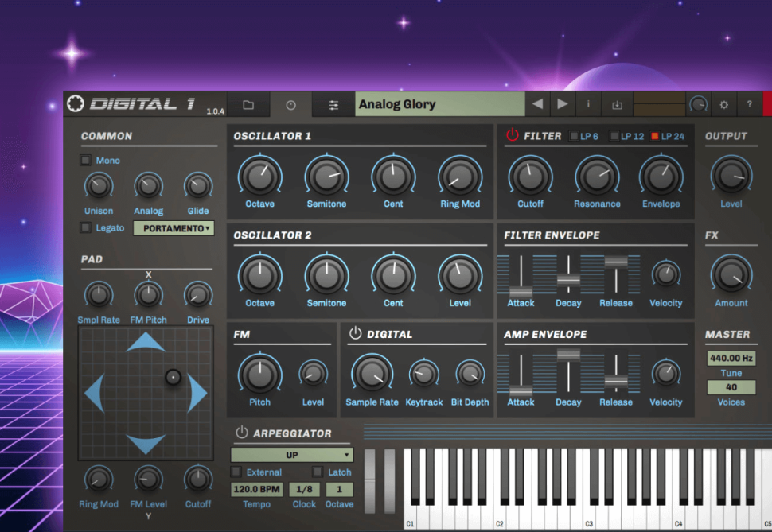Go to previous preset arrow
This screenshot has height=532, width=772.
click(x=537, y=104)
